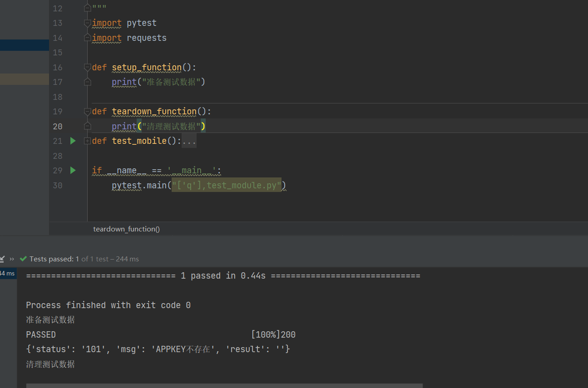588x388 pixels.
Task: Click the folded ellipsis after test_mobile()
Action: pyautogui.click(x=189, y=141)
